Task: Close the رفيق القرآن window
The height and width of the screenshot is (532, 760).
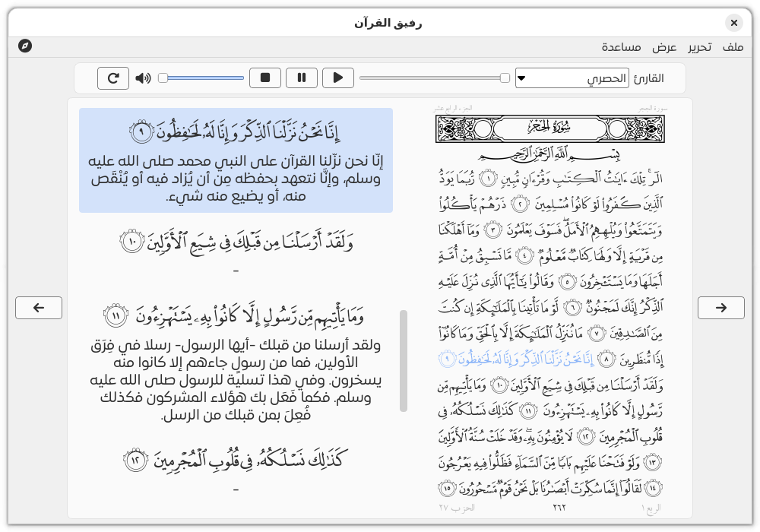Action: click(734, 23)
